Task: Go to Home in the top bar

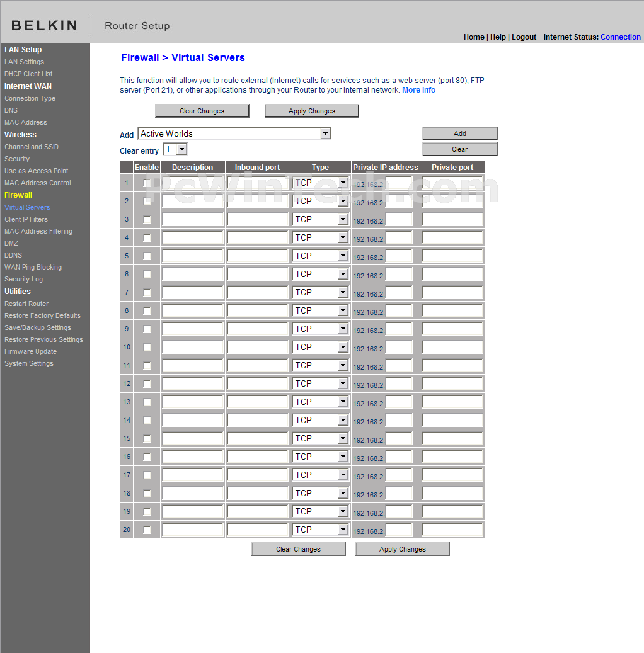Action: click(474, 37)
